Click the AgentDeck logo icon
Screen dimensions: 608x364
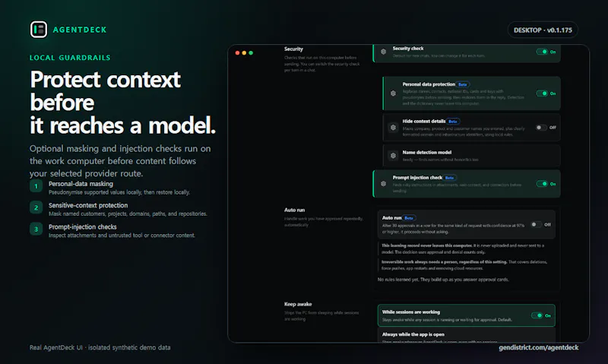[x=39, y=30]
